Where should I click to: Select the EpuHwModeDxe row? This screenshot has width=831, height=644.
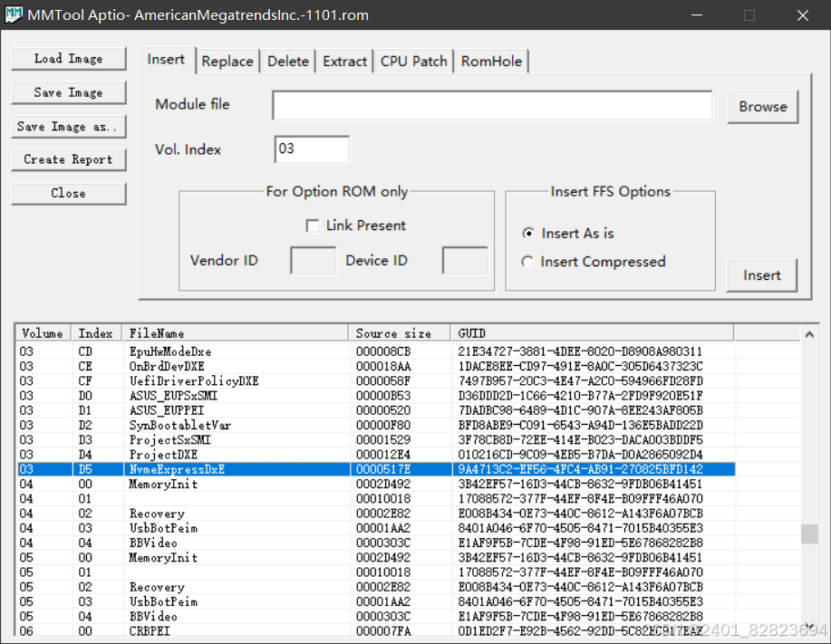point(376,351)
